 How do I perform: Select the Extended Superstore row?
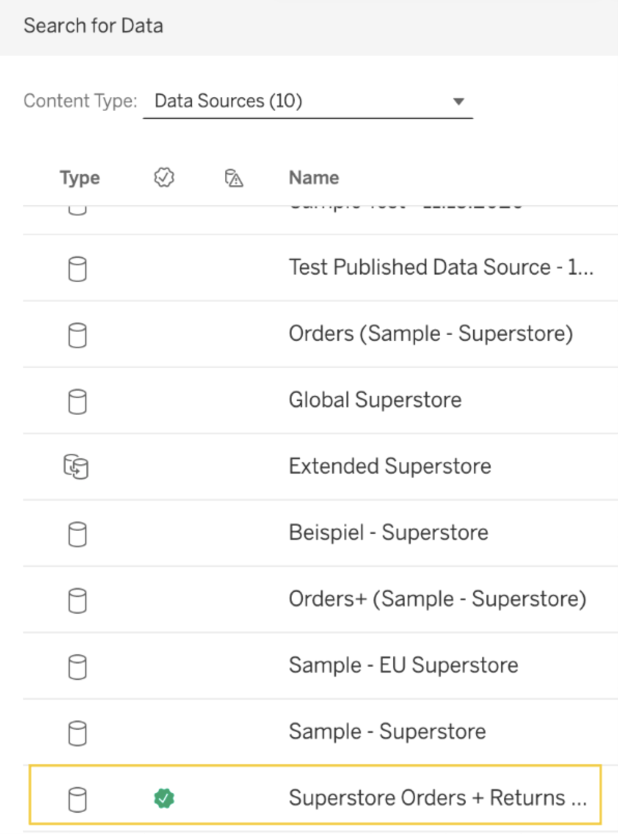[389, 466]
